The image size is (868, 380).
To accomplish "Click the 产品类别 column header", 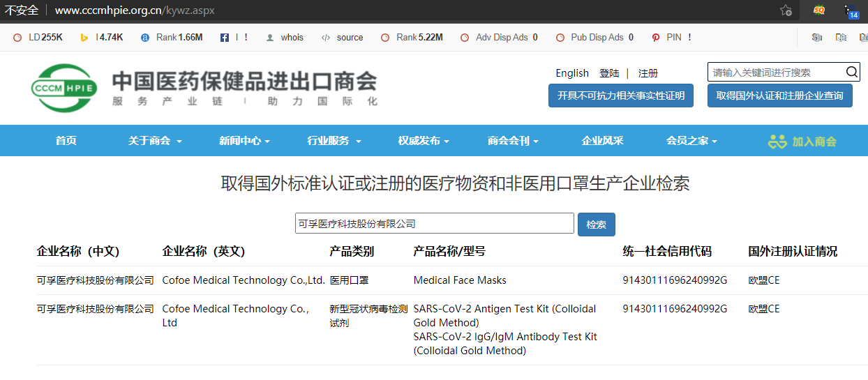I will 352,252.
